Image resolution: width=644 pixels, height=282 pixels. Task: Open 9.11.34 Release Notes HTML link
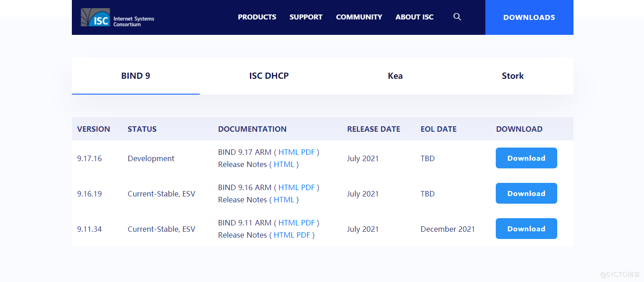coord(284,235)
